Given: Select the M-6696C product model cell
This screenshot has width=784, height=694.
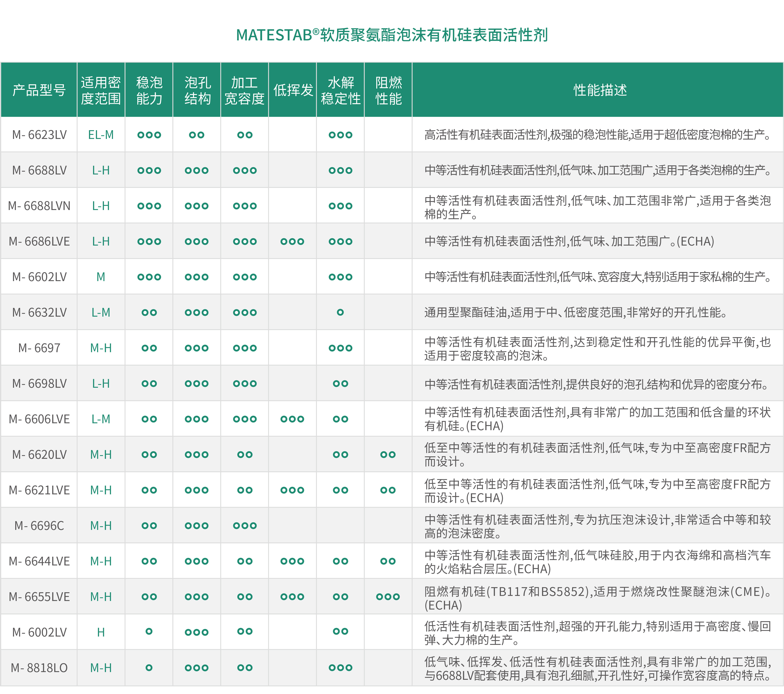Looking at the screenshot, I should click(x=39, y=526).
